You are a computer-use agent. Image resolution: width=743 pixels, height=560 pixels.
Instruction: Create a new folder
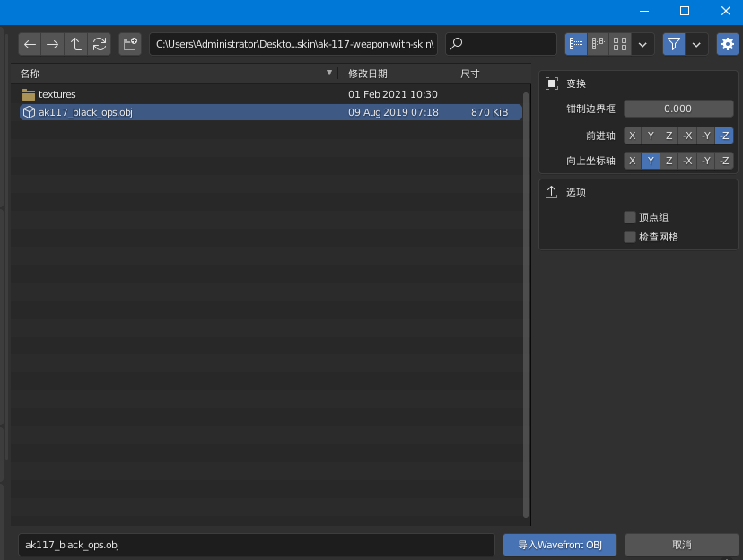130,44
